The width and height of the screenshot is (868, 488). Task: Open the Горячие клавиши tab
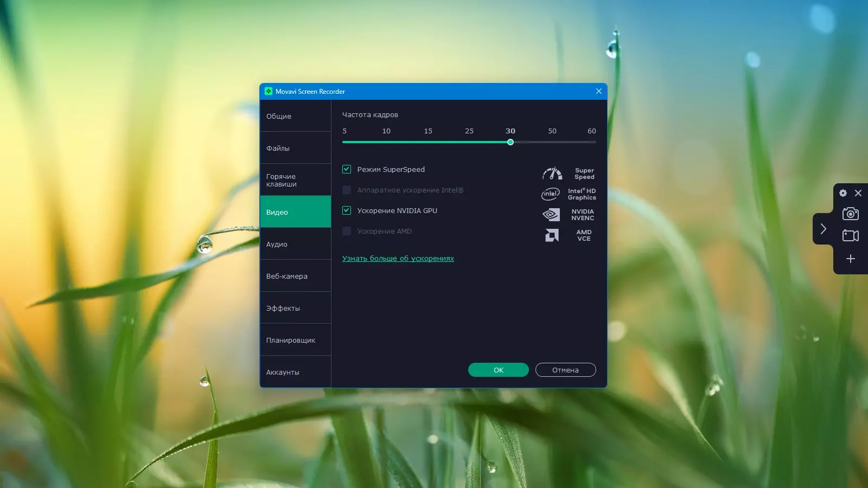(296, 180)
